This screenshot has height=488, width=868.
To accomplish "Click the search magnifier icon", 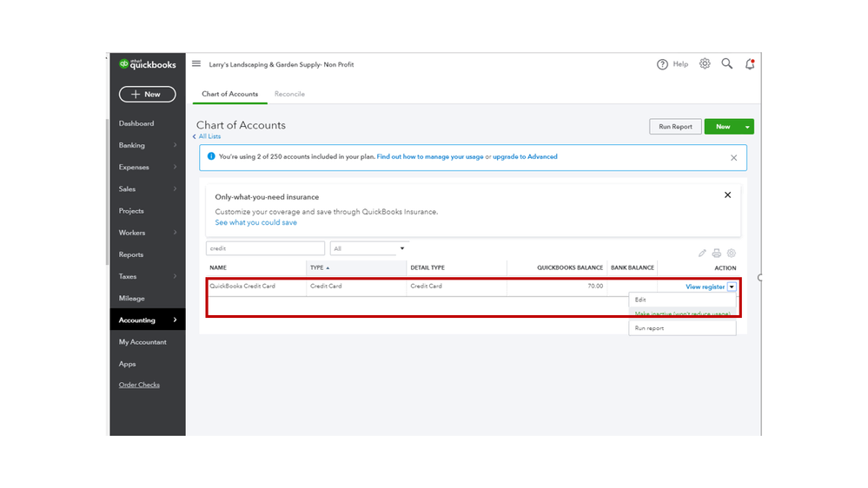I will point(727,64).
